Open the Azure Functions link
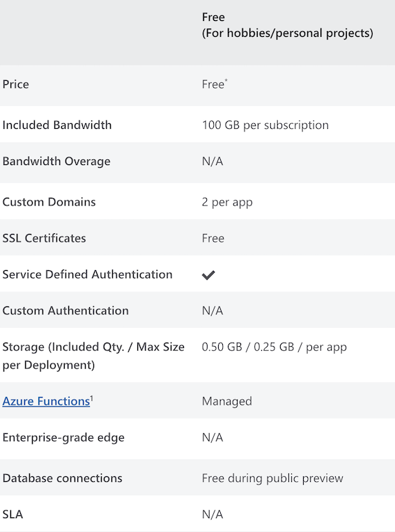395x532 pixels. [x=46, y=401]
